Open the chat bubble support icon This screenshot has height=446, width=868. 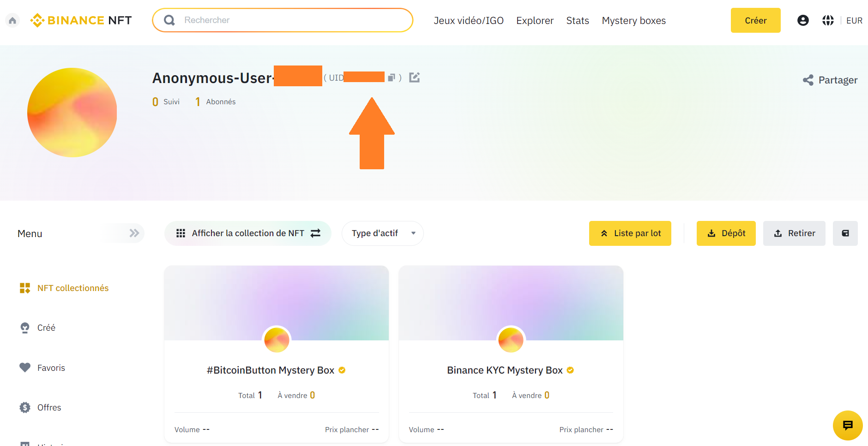tap(847, 425)
